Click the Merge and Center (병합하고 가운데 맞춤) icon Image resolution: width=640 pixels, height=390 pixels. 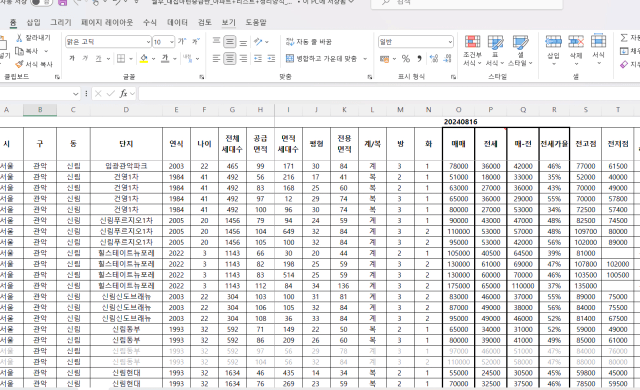pos(290,59)
